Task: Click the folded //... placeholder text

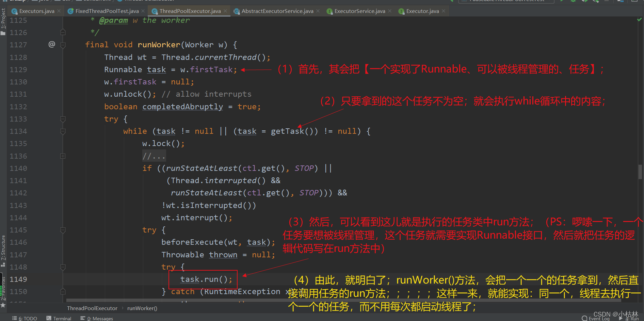Action: coord(154,156)
